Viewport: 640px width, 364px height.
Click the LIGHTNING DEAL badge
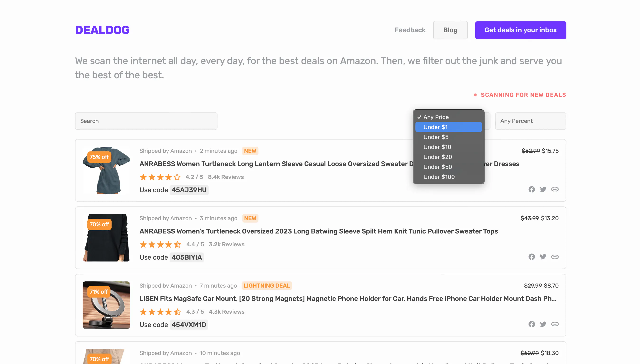[267, 285]
